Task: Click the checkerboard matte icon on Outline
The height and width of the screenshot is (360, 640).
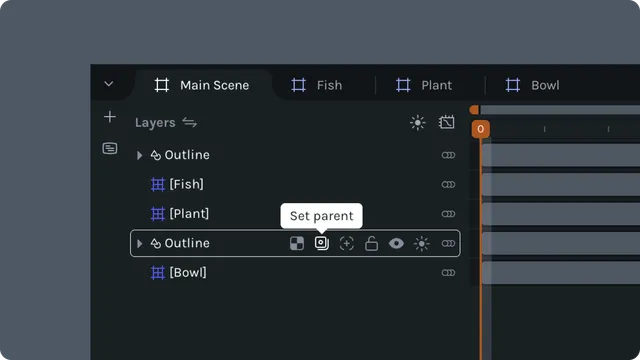Action: 297,243
